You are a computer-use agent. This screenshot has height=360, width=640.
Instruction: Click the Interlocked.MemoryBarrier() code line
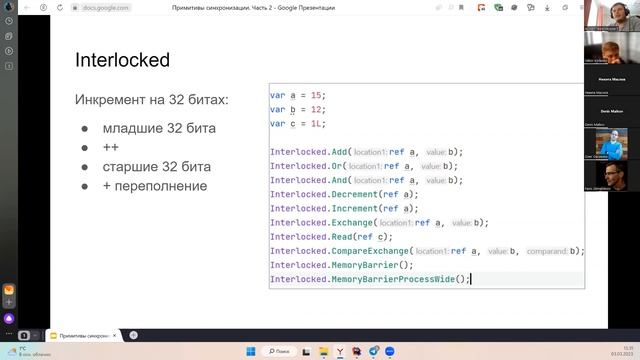(x=341, y=265)
